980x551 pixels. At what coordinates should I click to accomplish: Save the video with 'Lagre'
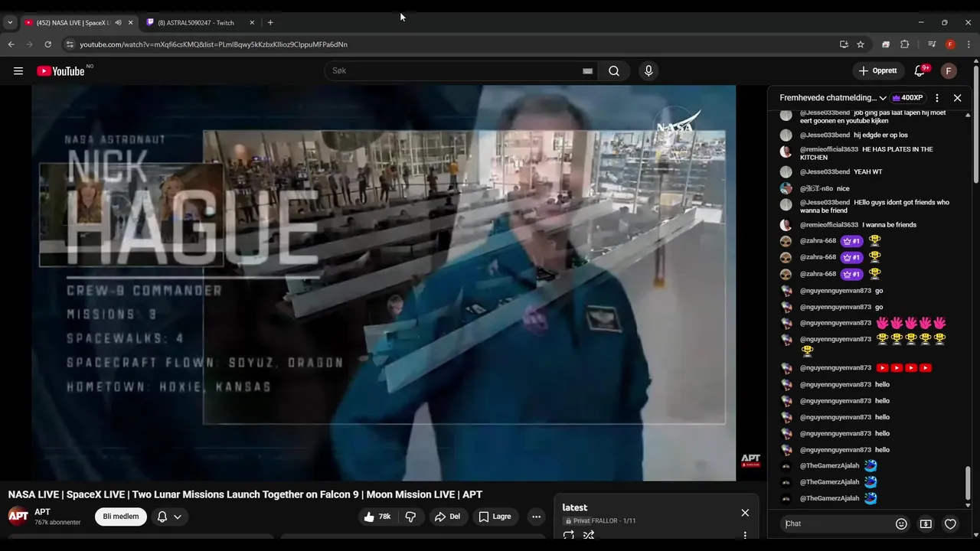pos(495,517)
